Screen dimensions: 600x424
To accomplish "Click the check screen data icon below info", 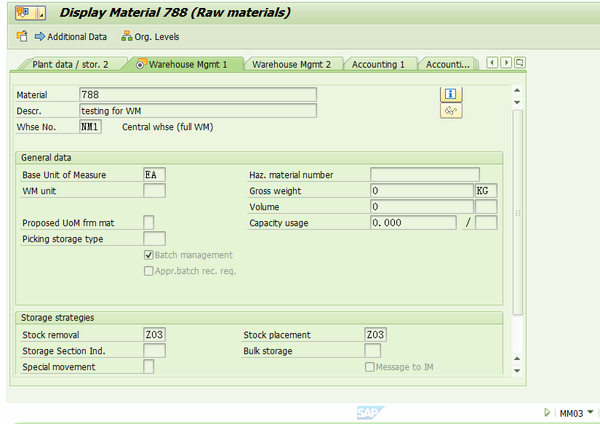I will [451, 111].
